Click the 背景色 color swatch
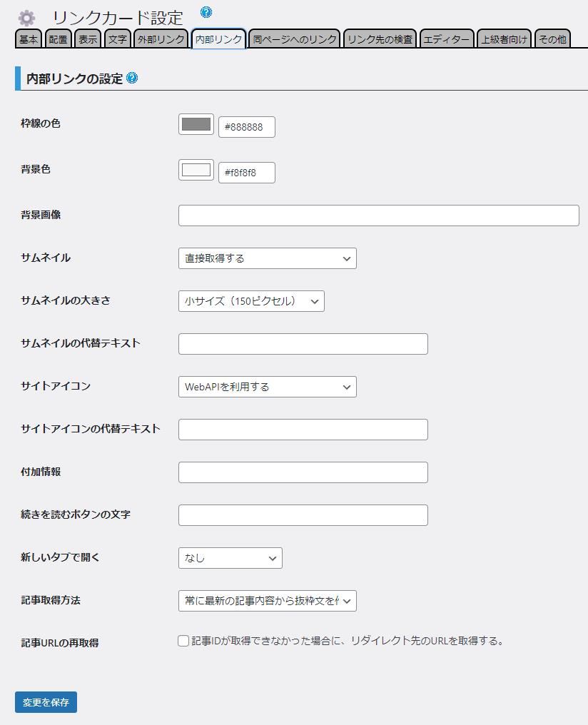The height and width of the screenshot is (725, 588). (196, 170)
